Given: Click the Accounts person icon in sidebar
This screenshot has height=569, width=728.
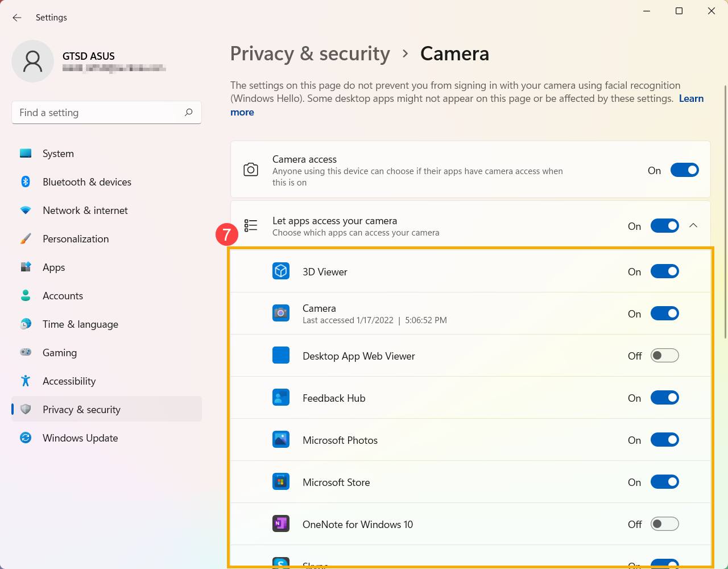Looking at the screenshot, I should tap(26, 295).
